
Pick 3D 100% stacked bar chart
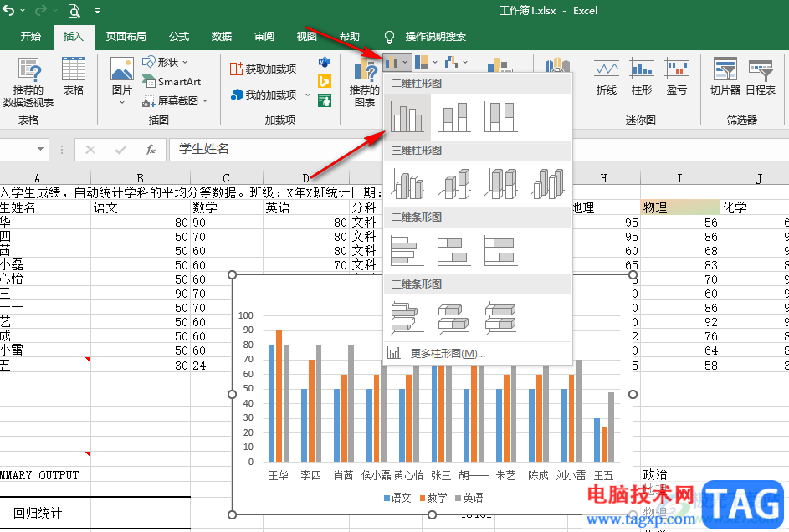tap(500, 317)
